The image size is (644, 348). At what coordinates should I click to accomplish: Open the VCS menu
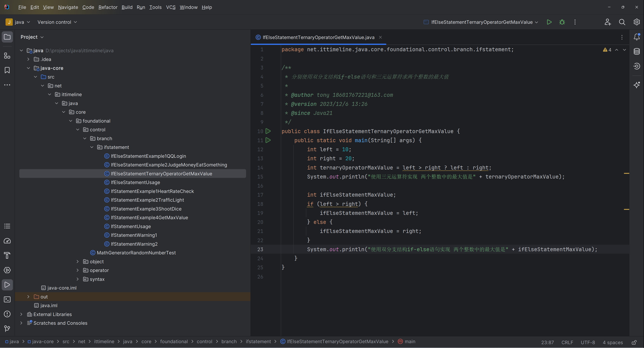coord(171,7)
